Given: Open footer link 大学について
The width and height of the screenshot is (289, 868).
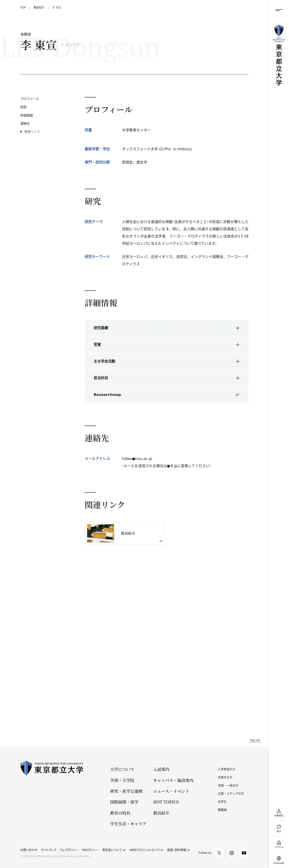Looking at the screenshot, I should [122, 769].
